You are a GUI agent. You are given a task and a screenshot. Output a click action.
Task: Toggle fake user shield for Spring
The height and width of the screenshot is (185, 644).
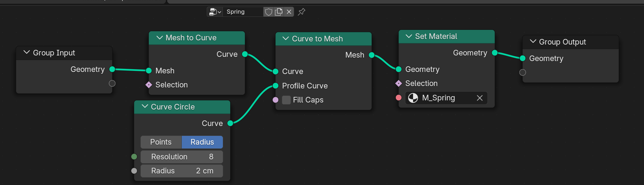coord(268,12)
